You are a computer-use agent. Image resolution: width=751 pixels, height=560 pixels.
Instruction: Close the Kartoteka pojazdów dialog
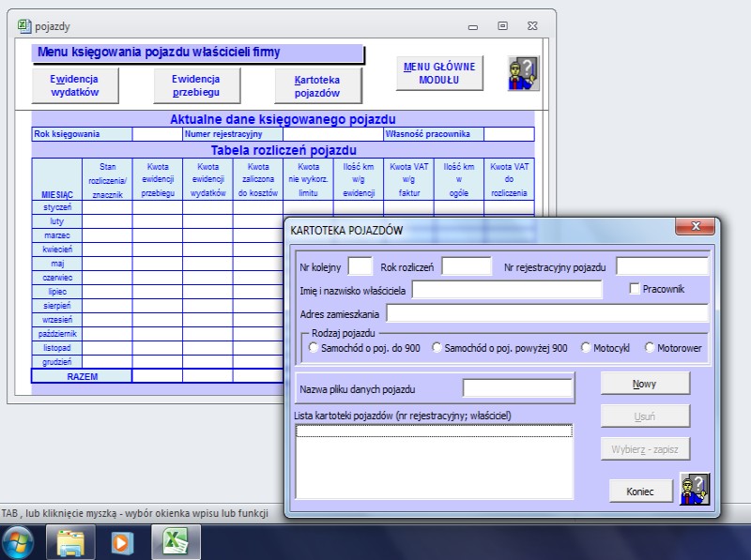tap(696, 227)
